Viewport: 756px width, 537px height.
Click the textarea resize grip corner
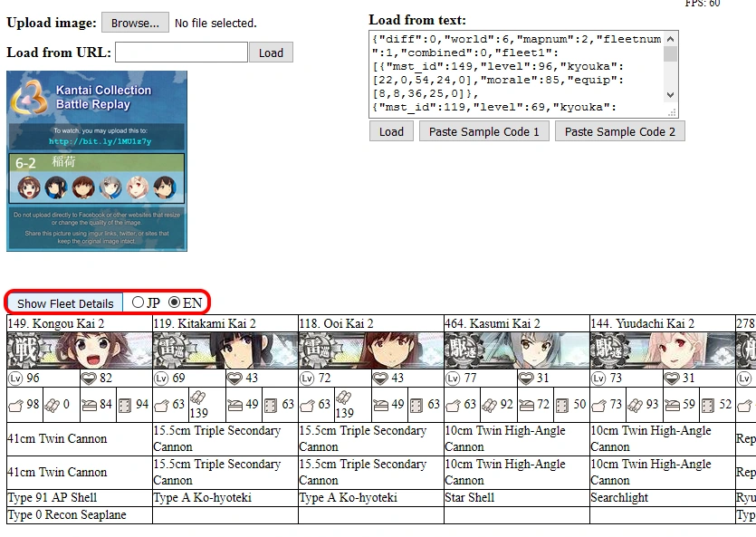point(672,113)
